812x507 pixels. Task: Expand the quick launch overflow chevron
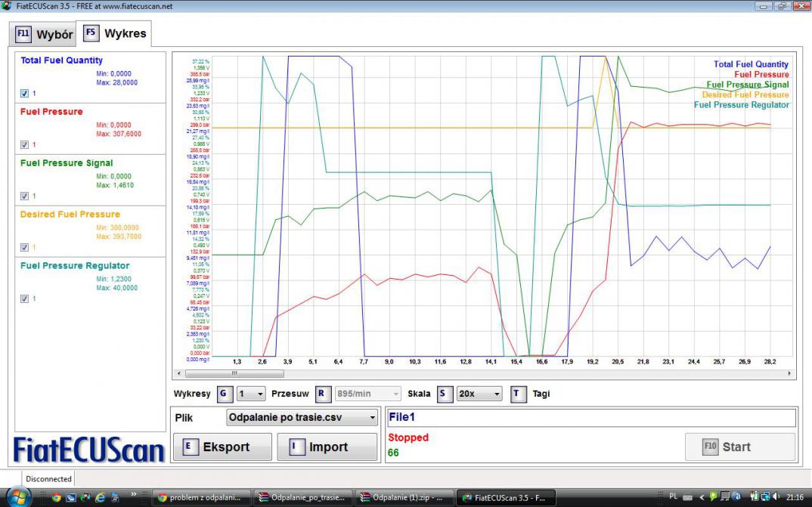(x=134, y=495)
